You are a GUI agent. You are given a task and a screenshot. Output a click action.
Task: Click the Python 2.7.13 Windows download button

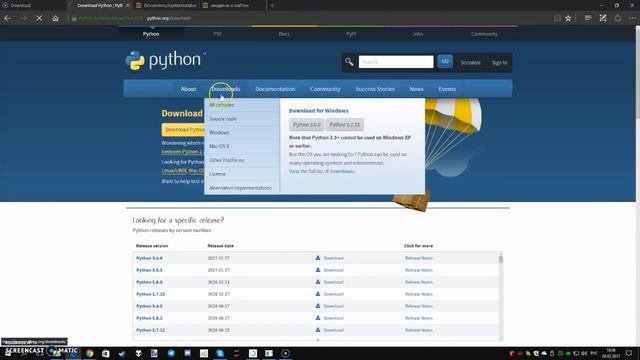click(344, 124)
